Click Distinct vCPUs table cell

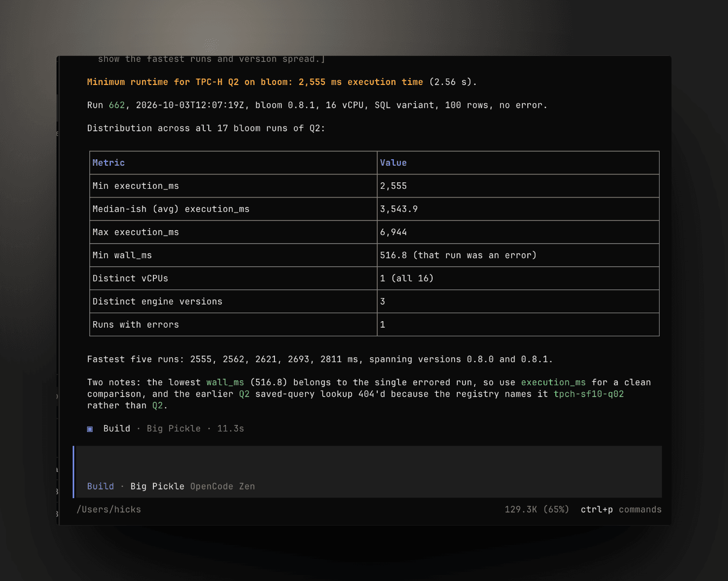pyautogui.click(x=233, y=279)
